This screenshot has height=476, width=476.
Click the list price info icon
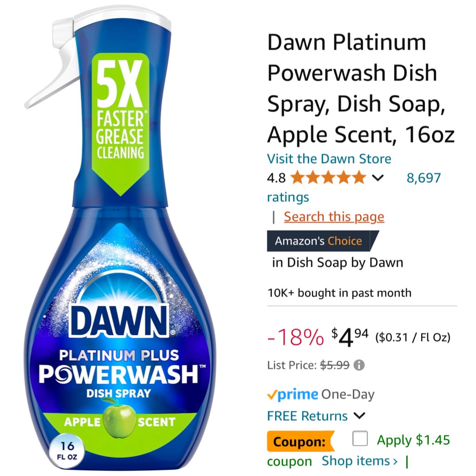tap(359, 365)
